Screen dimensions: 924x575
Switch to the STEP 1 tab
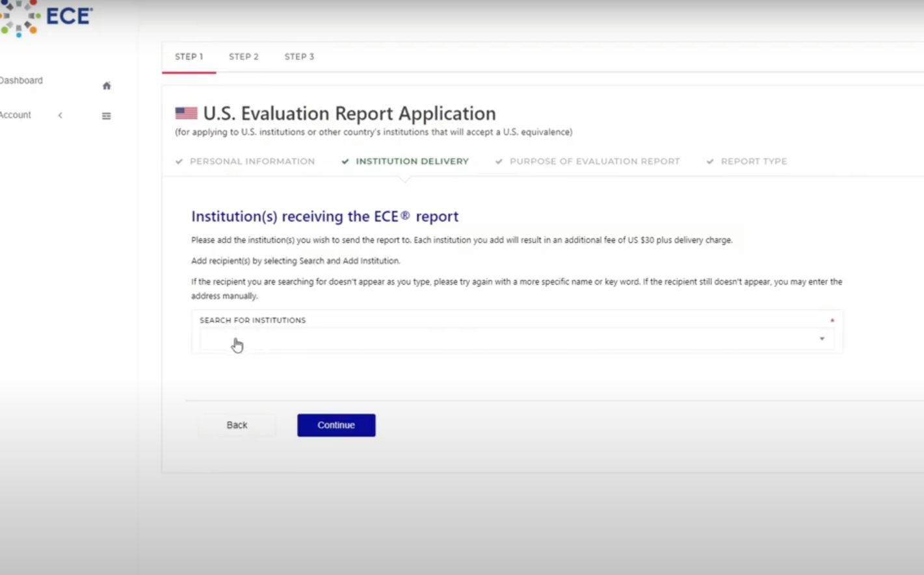click(189, 57)
